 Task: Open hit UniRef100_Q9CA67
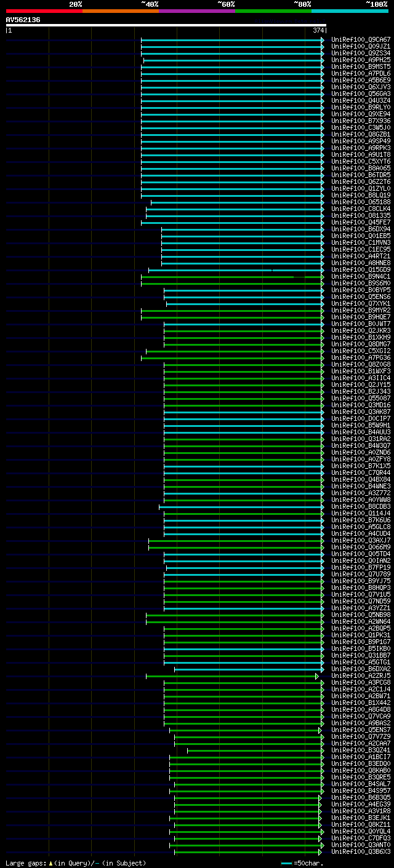click(x=361, y=39)
